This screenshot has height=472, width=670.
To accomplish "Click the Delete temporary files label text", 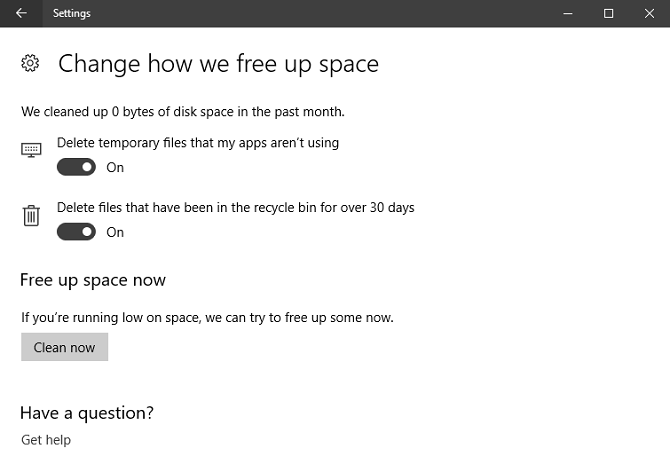I will click(198, 143).
